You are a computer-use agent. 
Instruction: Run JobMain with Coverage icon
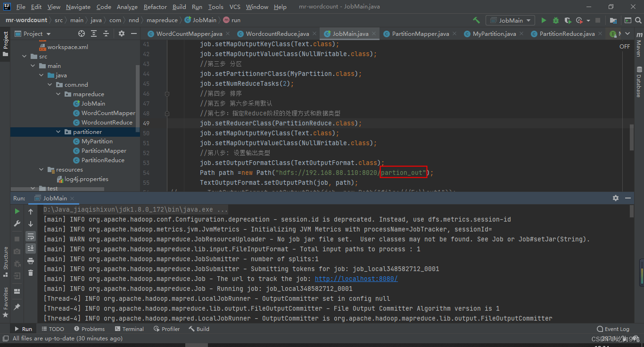pos(568,20)
